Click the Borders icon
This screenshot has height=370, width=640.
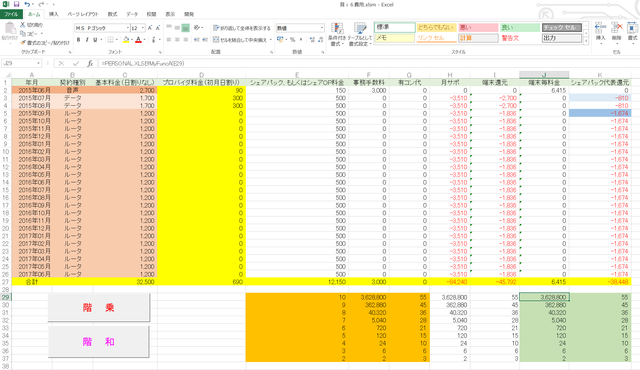(x=110, y=40)
